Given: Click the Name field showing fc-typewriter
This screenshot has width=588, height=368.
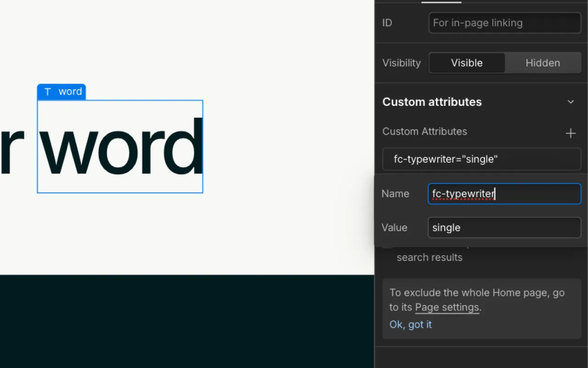Looking at the screenshot, I should coord(504,194).
